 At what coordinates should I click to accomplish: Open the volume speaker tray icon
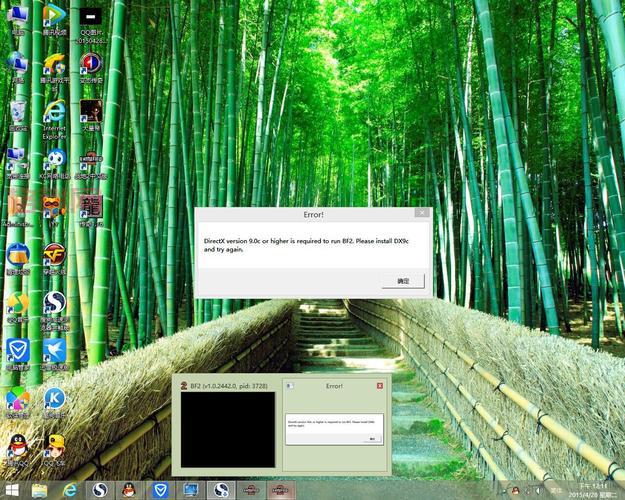[x=539, y=491]
